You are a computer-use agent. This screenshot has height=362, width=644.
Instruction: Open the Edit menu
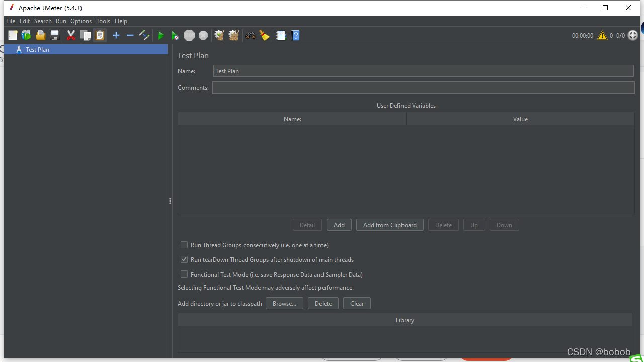click(x=25, y=21)
